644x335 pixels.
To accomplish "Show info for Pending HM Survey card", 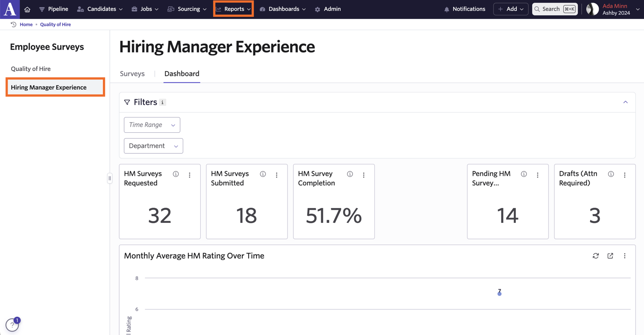I will pyautogui.click(x=524, y=174).
